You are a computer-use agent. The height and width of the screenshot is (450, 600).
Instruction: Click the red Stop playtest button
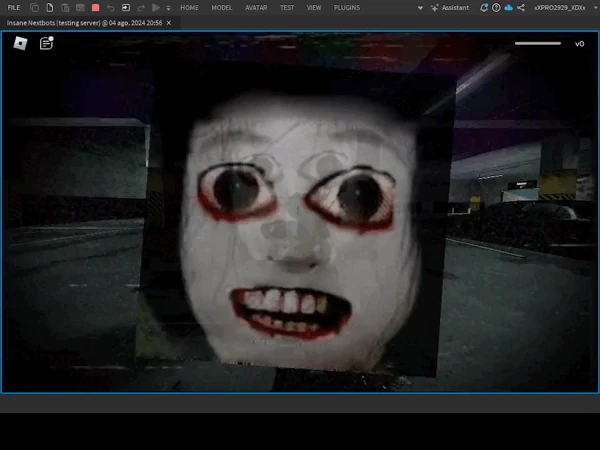pos(95,7)
